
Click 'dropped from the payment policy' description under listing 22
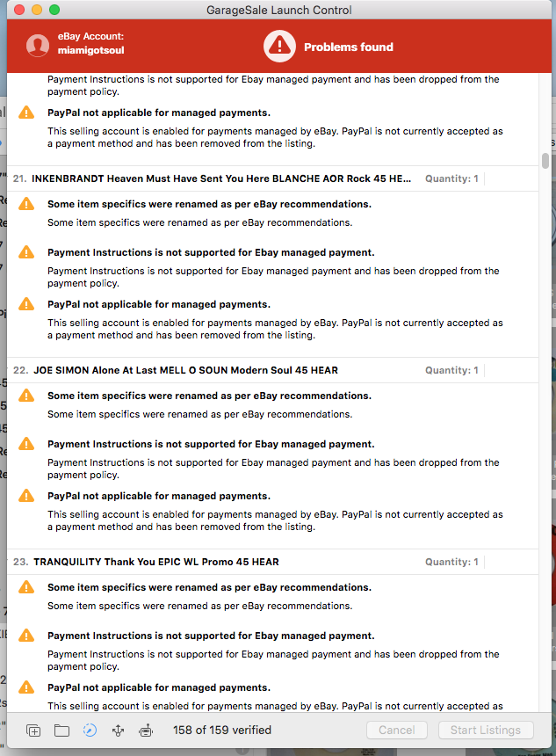273,469
